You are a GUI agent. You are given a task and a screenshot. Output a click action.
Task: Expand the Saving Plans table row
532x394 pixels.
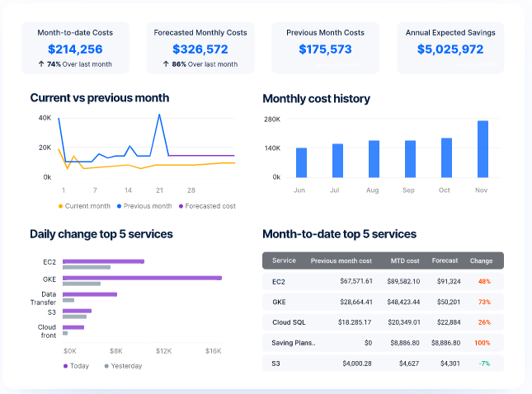(x=382, y=342)
